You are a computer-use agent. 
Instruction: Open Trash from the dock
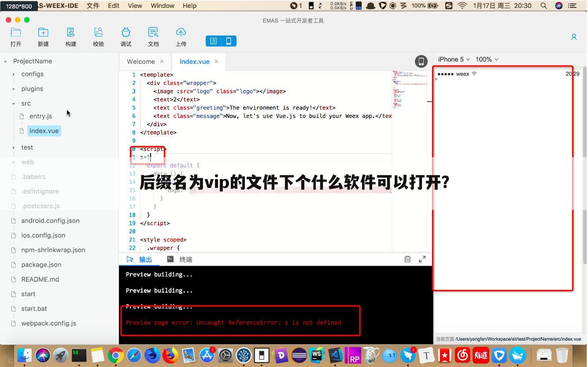[x=562, y=355]
